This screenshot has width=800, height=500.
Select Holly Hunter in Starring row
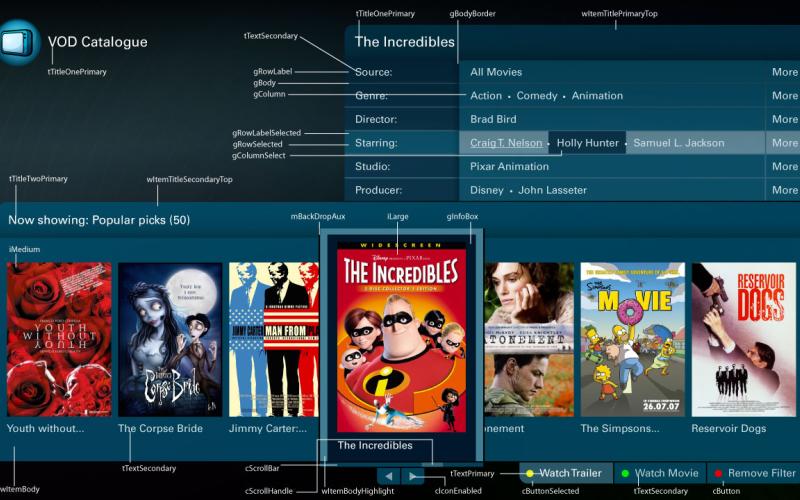pos(587,143)
